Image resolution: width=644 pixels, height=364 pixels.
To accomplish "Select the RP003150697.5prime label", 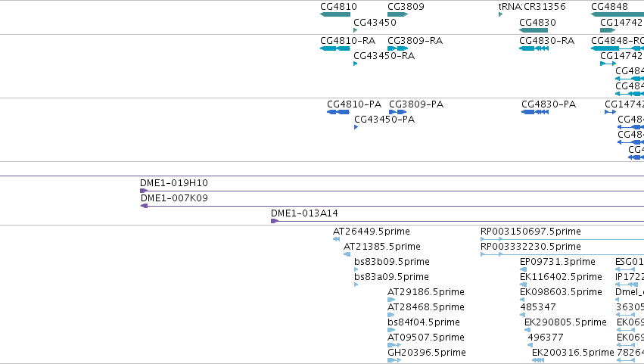I will click(x=531, y=232).
